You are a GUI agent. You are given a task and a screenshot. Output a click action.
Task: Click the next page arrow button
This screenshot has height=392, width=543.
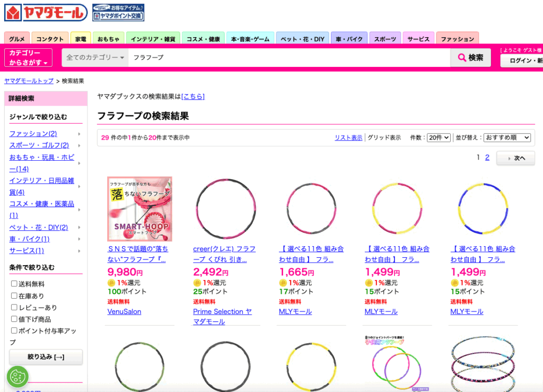(x=515, y=158)
